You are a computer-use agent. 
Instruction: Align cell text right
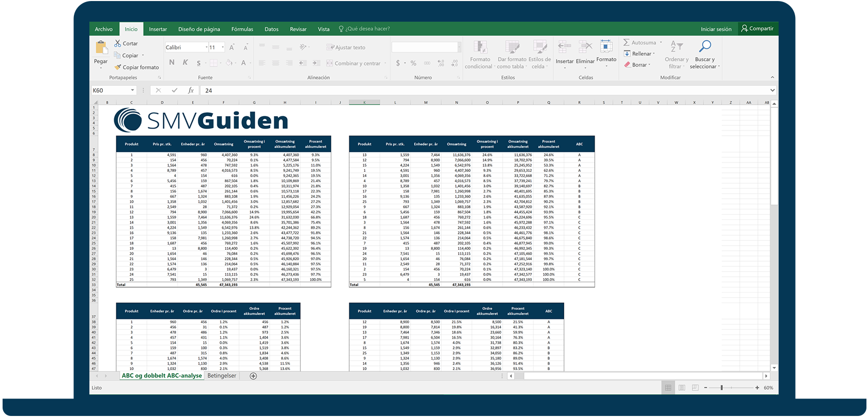coord(289,63)
